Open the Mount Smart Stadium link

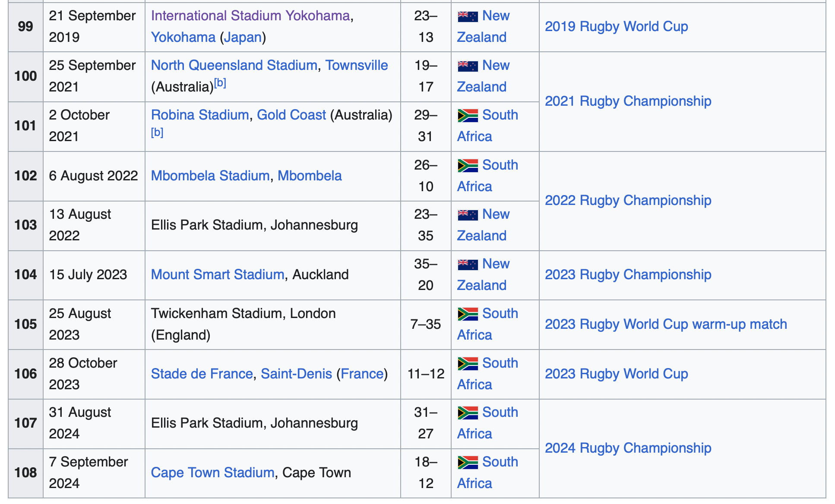(x=218, y=274)
